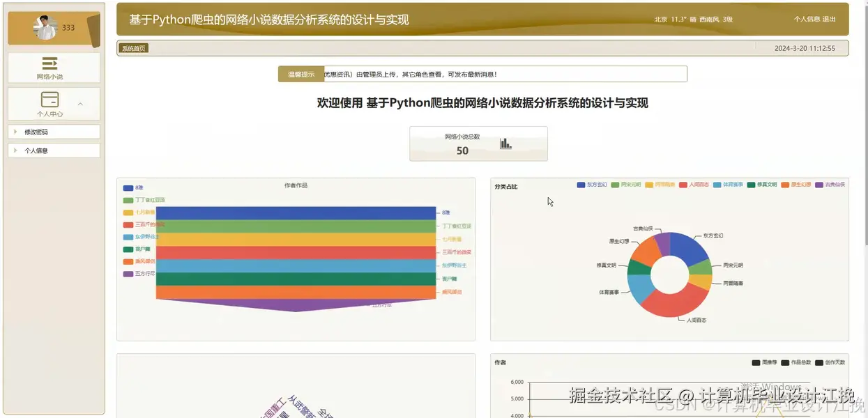Toggle 东伊野谷主 legend swatch in 作者作品 chart
This screenshot has height=418, width=868.
click(x=128, y=237)
